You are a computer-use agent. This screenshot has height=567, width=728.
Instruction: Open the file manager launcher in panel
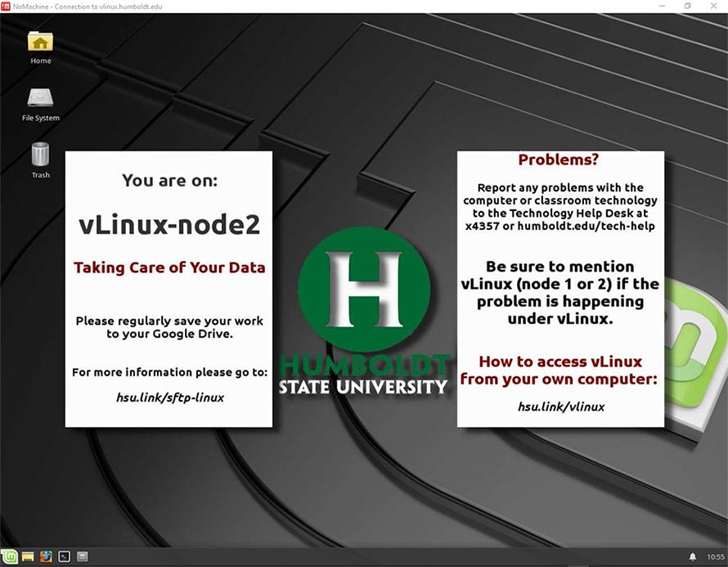pos(82,556)
